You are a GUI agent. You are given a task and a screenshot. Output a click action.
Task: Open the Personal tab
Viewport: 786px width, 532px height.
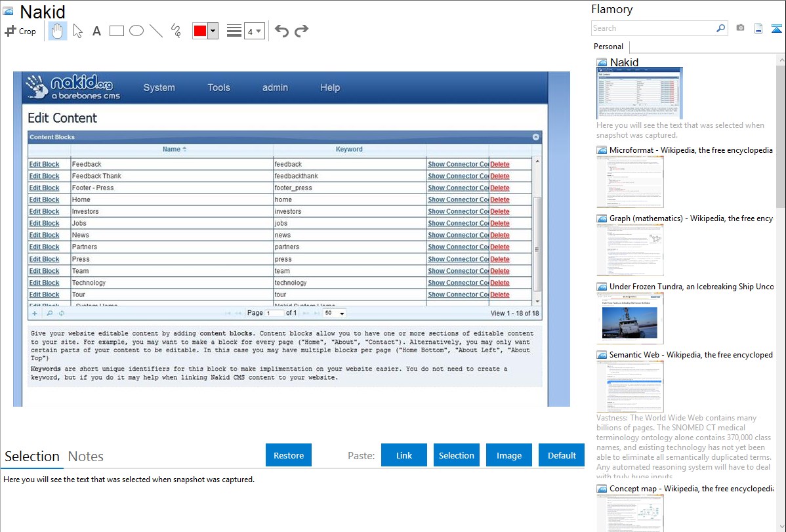(x=608, y=47)
